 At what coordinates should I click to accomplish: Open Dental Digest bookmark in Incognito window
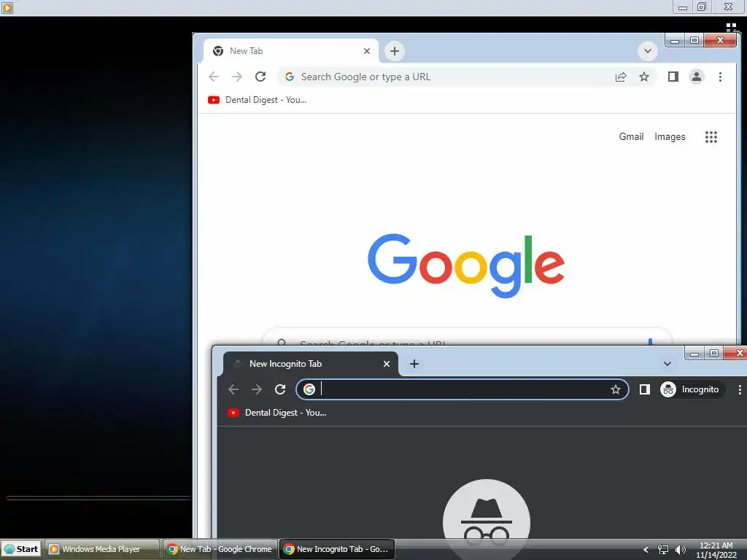coord(277,413)
